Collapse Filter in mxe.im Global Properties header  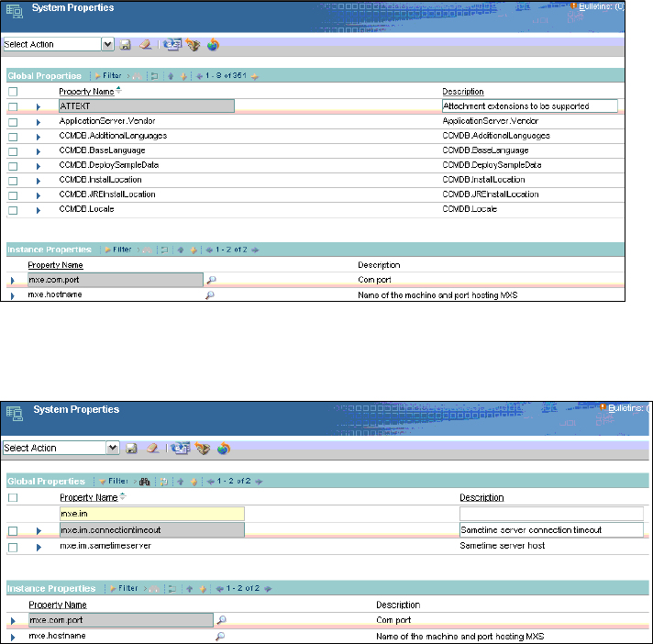(x=114, y=481)
